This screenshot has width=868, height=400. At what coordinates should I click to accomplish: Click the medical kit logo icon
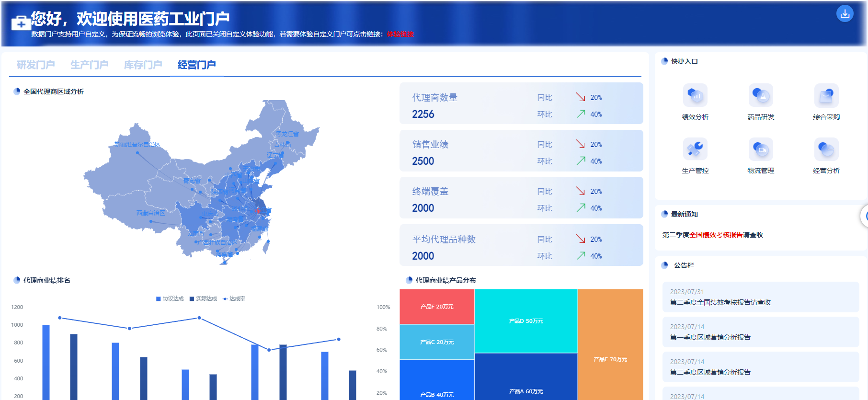[x=21, y=23]
